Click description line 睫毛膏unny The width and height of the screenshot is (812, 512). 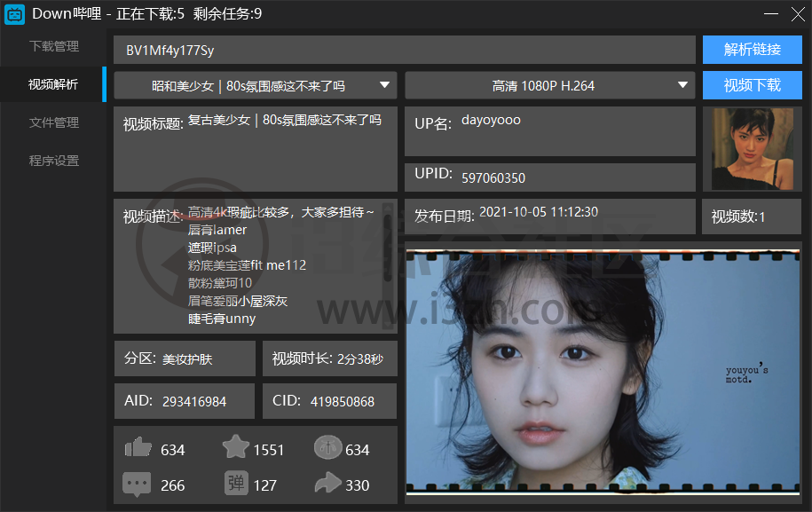(222, 319)
